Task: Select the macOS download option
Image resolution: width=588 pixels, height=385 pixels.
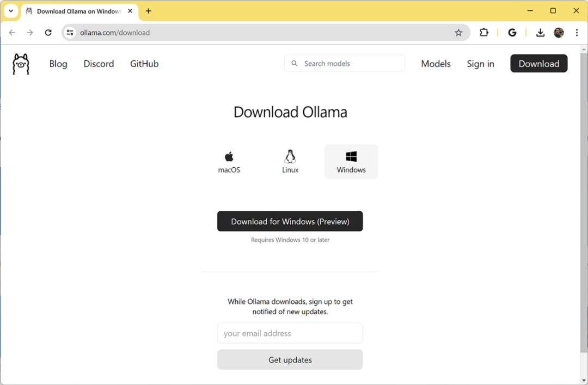Action: (x=229, y=162)
